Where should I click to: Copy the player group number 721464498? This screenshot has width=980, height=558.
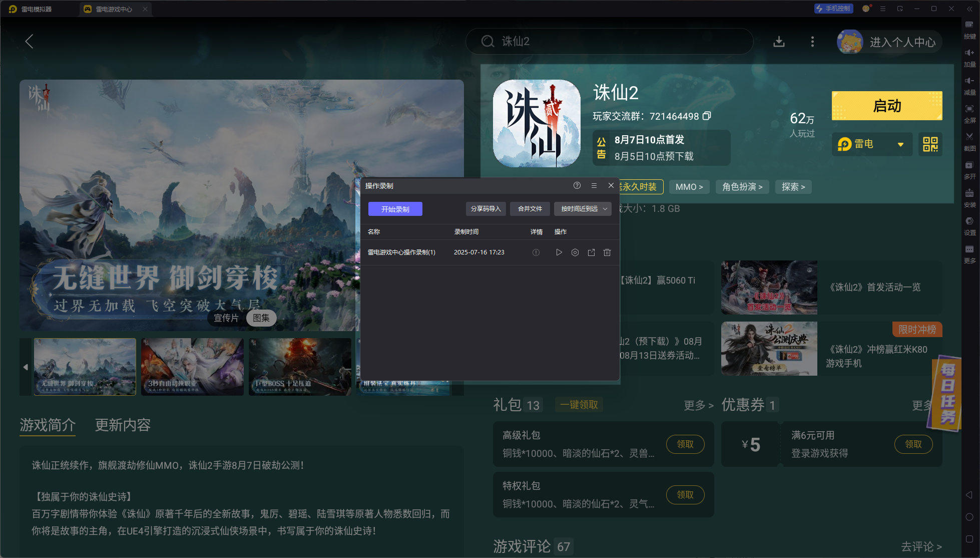click(x=707, y=116)
